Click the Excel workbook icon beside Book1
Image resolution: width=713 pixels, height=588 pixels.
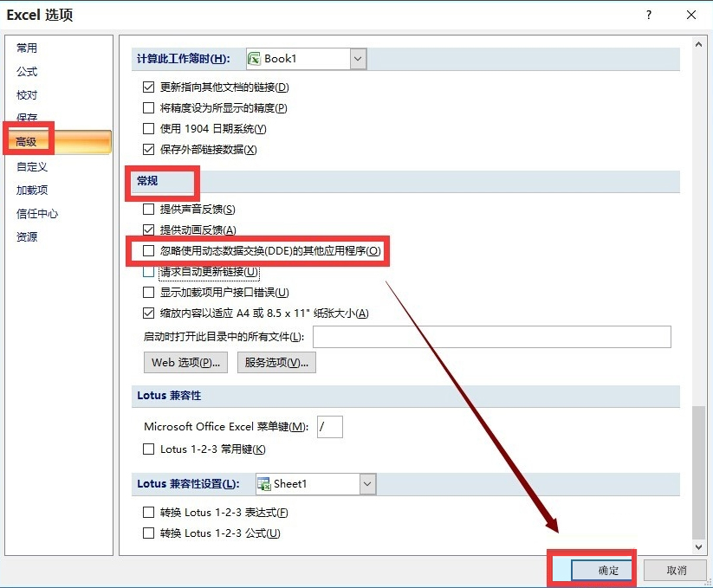click(254, 58)
